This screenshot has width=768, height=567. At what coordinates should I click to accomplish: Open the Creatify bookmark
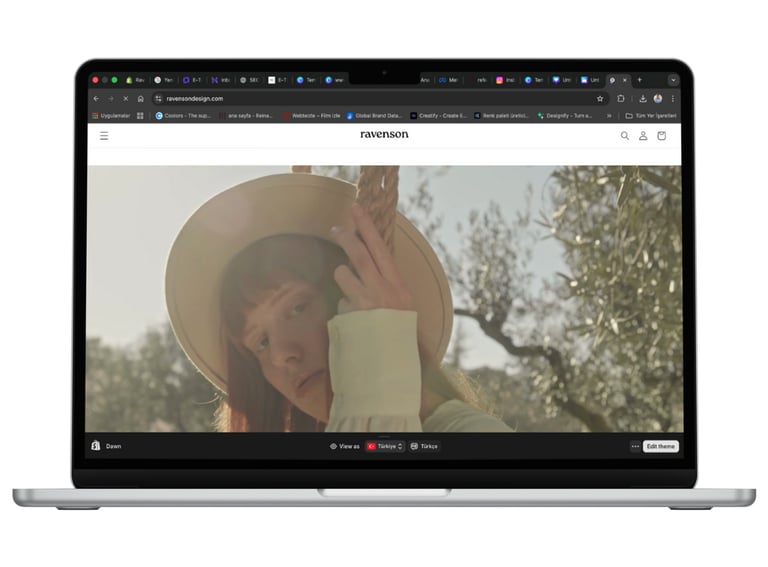click(438, 116)
